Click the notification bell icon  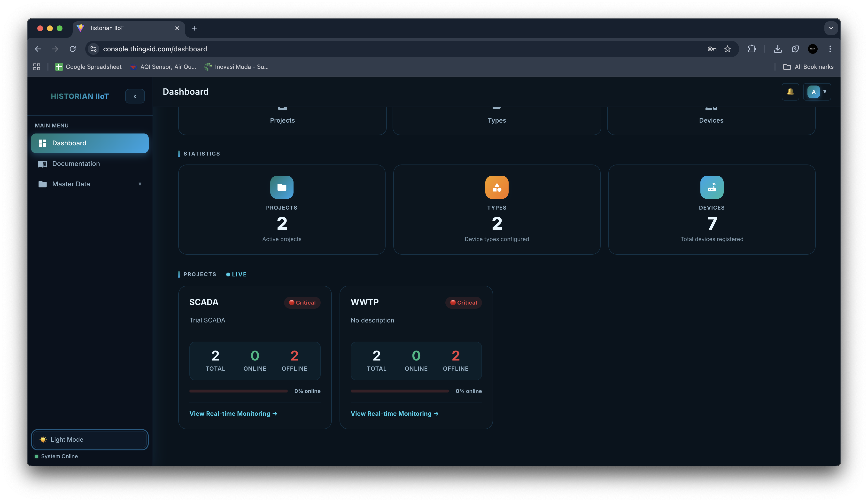coord(790,92)
